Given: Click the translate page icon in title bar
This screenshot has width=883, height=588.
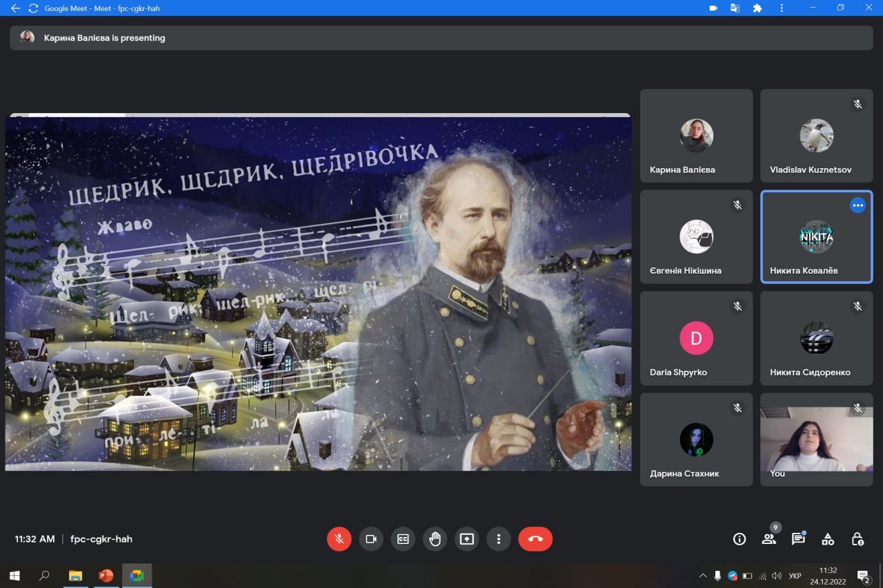Looking at the screenshot, I should (x=735, y=8).
